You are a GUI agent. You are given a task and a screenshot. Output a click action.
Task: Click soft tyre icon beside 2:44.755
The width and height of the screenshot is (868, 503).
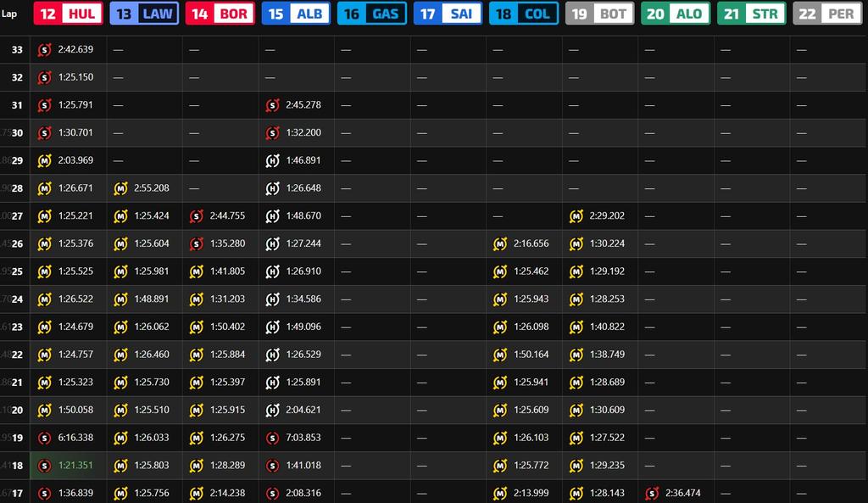pyautogui.click(x=197, y=216)
